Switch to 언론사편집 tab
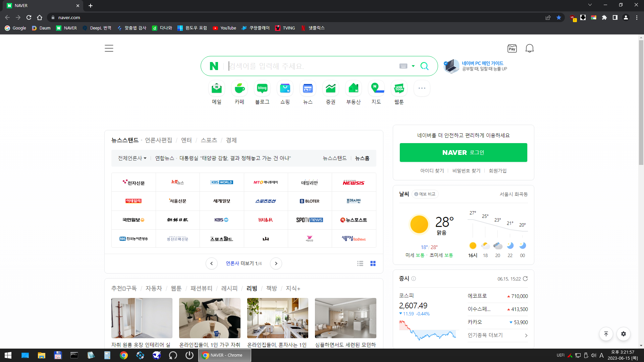 click(158, 140)
